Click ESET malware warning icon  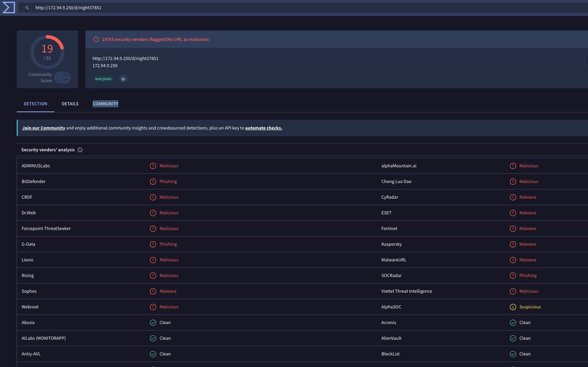[513, 213]
